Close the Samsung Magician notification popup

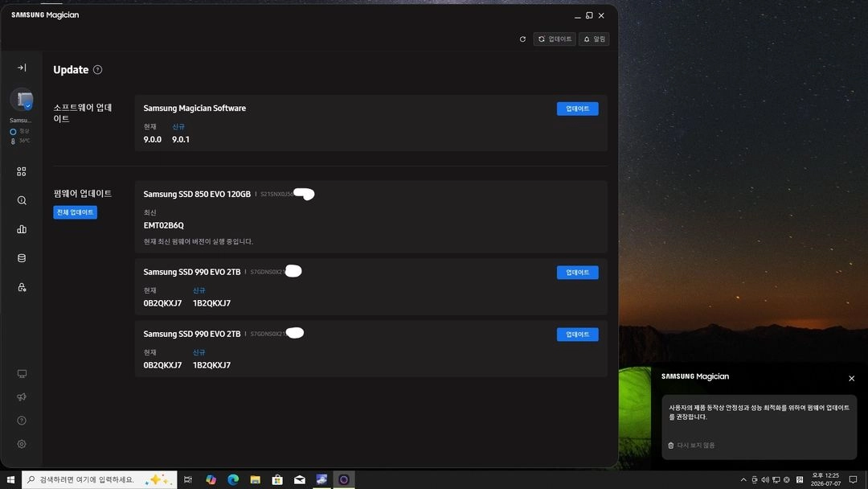[851, 378]
